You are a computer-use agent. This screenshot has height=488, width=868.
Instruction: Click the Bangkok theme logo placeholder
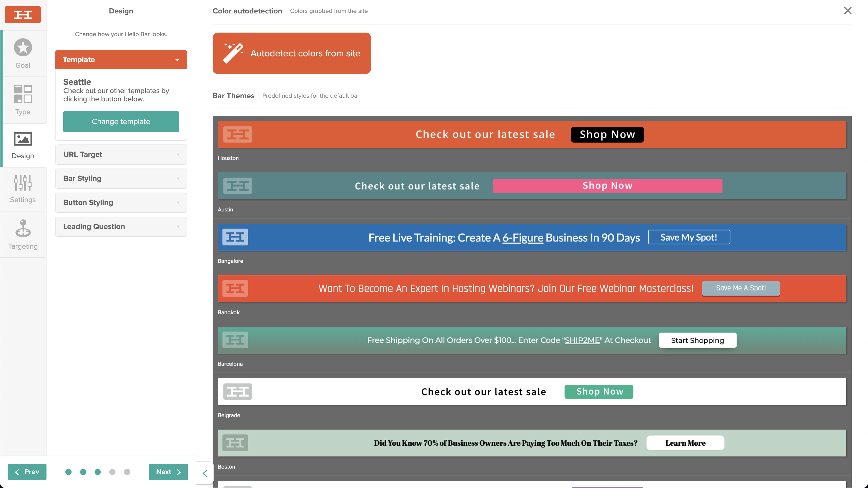tap(235, 288)
